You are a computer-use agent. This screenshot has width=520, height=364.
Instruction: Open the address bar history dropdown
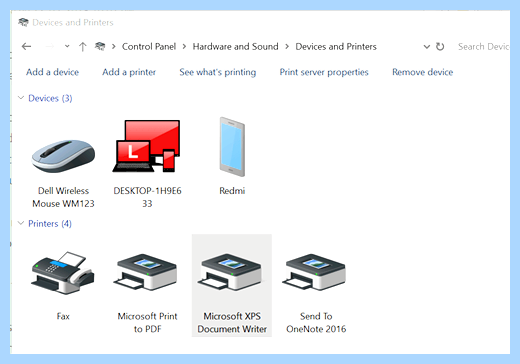(x=427, y=47)
